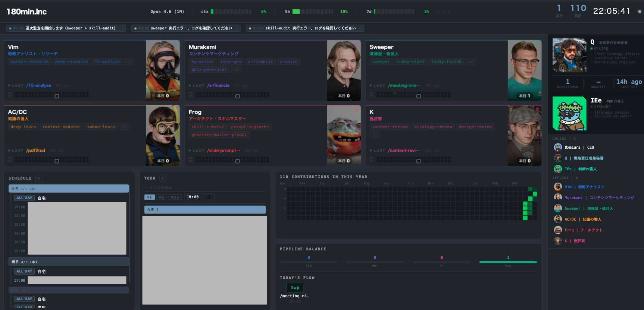Click IEe avatar icon in online list
Image resolution: width=644 pixels, height=310 pixels.
[x=558, y=169]
